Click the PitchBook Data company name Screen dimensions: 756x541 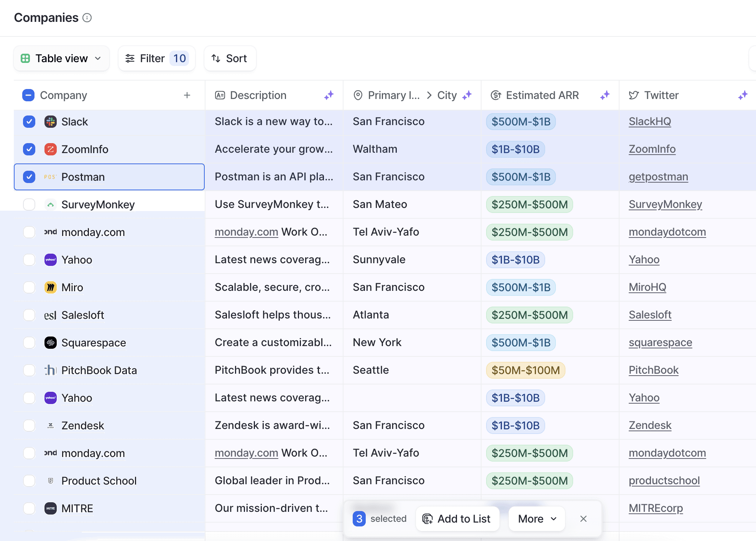click(99, 370)
